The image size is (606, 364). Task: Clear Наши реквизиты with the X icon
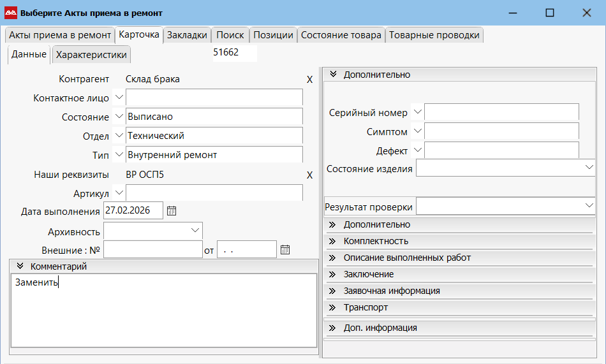pyautogui.click(x=309, y=175)
